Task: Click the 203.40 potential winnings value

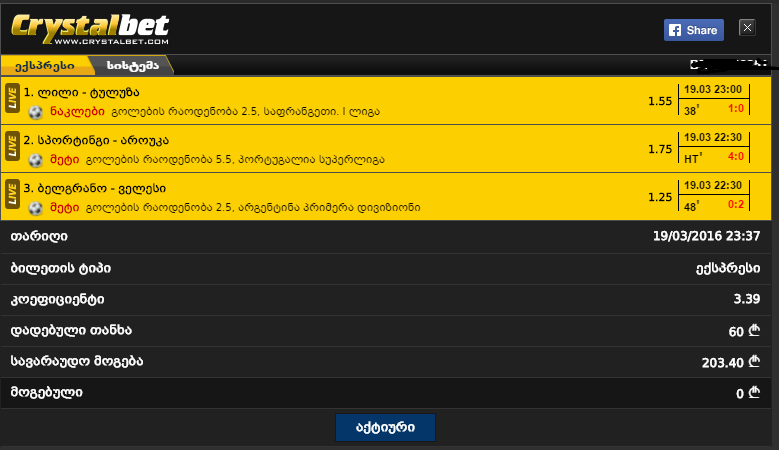Action: click(x=722, y=363)
